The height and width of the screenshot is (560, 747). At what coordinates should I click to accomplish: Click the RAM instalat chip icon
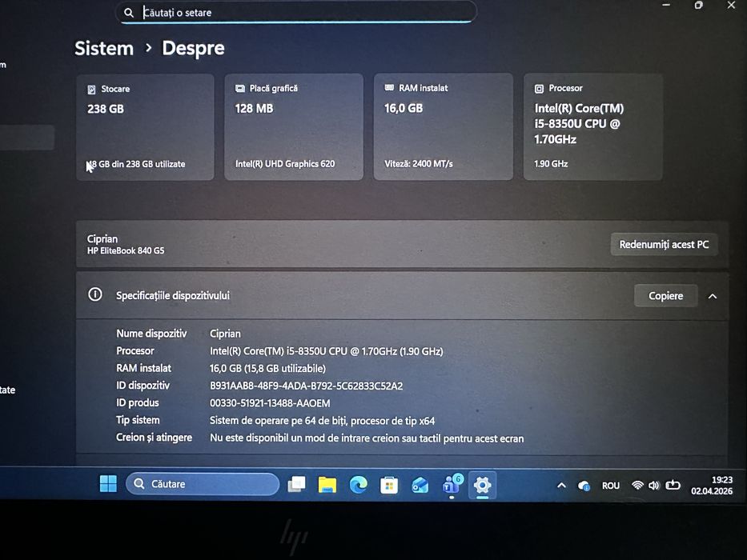(389, 88)
